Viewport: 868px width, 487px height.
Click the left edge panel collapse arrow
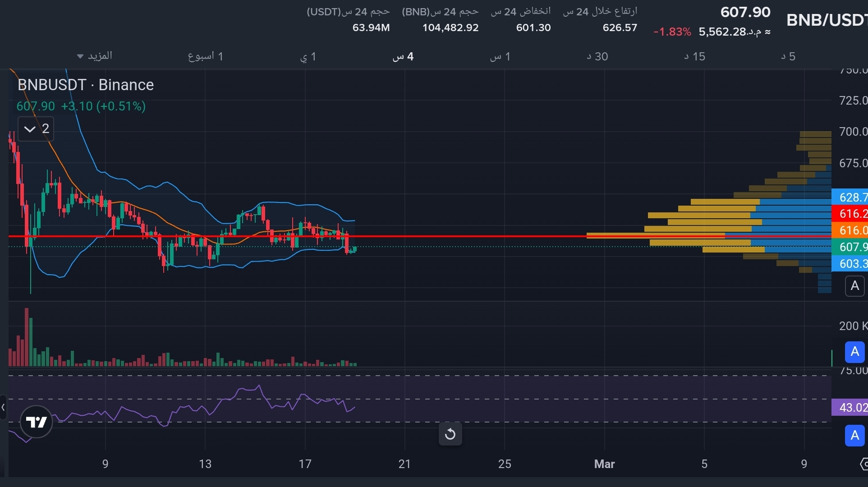tap(3, 408)
